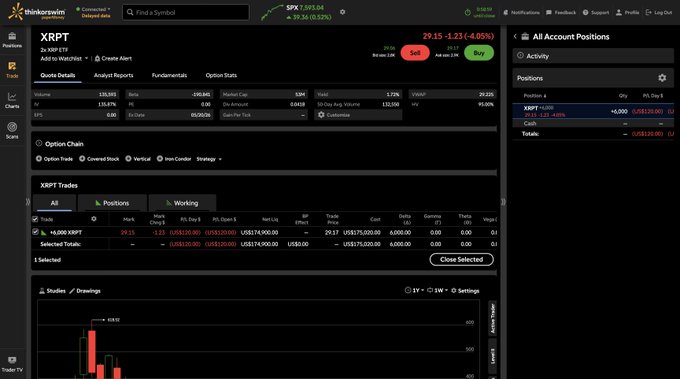This screenshot has height=379, width=680.
Task: Click back arrow beside All Account Positions
Action: pyautogui.click(x=515, y=37)
